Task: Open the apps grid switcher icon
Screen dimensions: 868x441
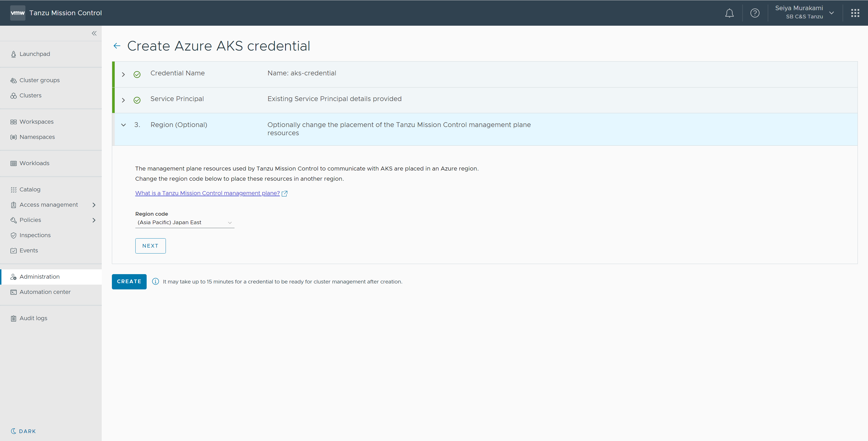Action: coord(855,13)
